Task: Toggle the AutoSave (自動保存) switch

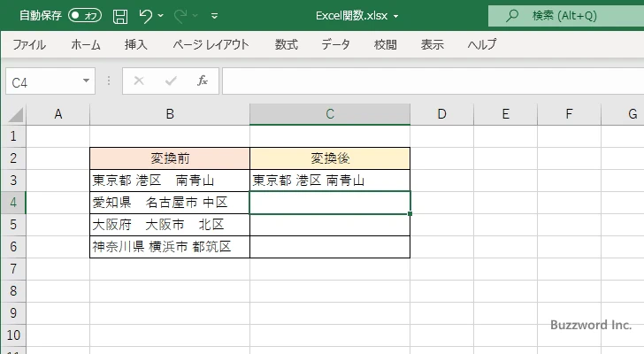Action: pos(85,16)
